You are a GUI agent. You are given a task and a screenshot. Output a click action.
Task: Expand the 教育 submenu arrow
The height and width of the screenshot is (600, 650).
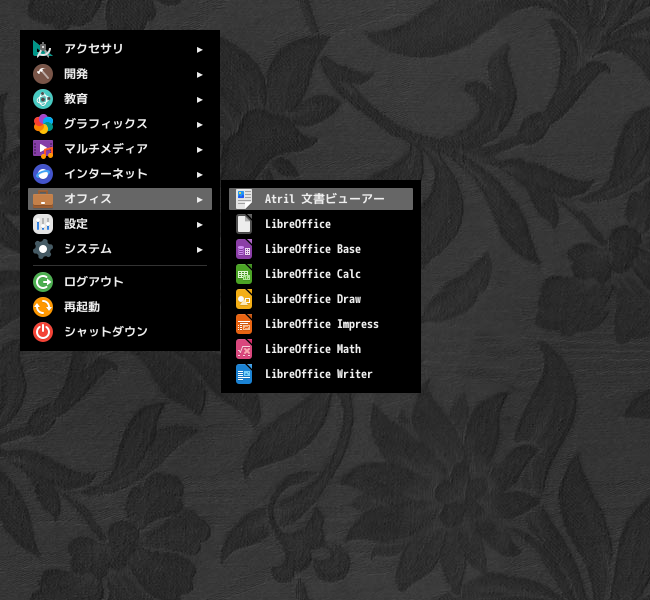pos(199,100)
